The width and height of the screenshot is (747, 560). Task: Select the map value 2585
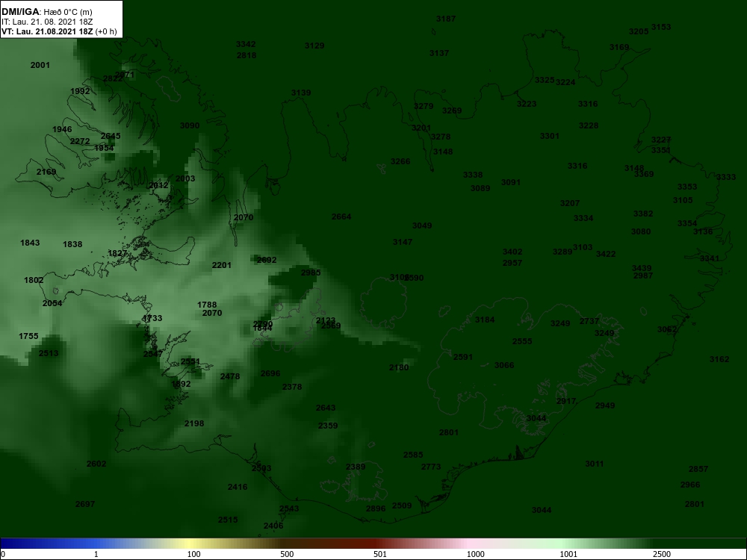click(x=413, y=455)
